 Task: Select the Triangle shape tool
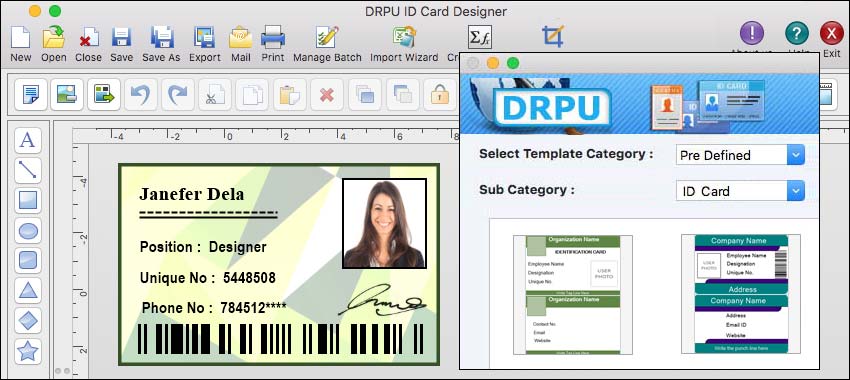coord(28,291)
